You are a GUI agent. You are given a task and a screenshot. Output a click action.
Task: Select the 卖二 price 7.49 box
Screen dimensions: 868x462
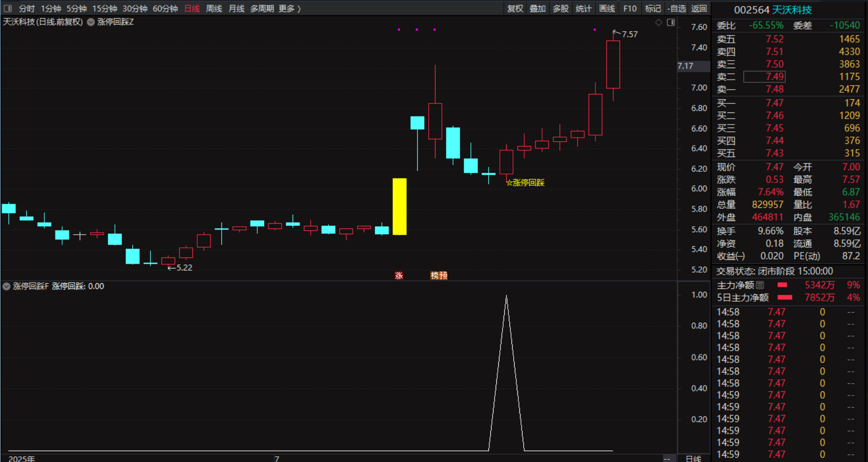click(764, 76)
